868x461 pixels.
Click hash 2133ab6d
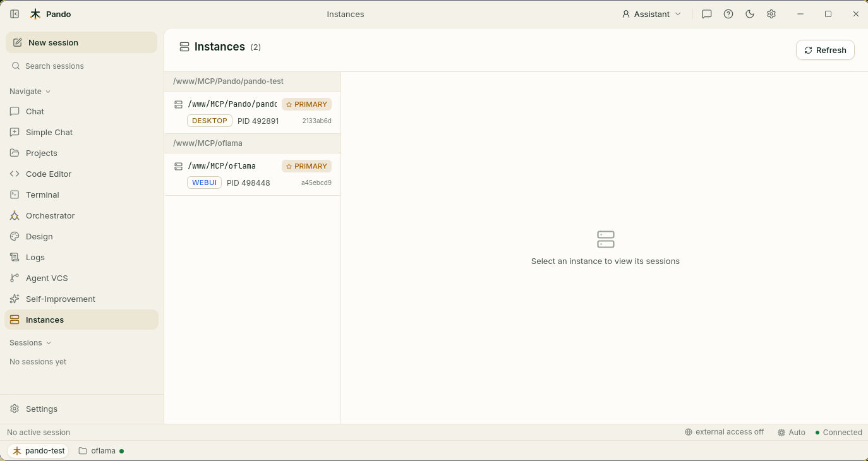click(x=316, y=121)
